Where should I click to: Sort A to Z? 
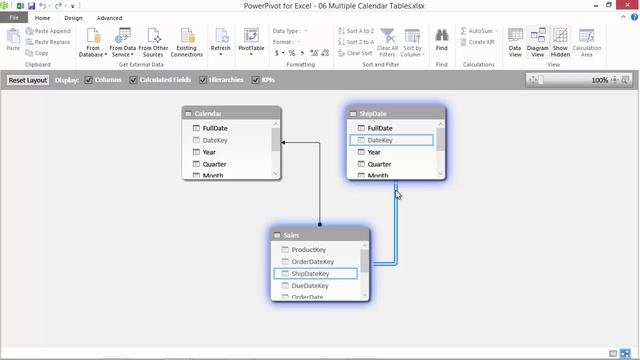coord(356,31)
